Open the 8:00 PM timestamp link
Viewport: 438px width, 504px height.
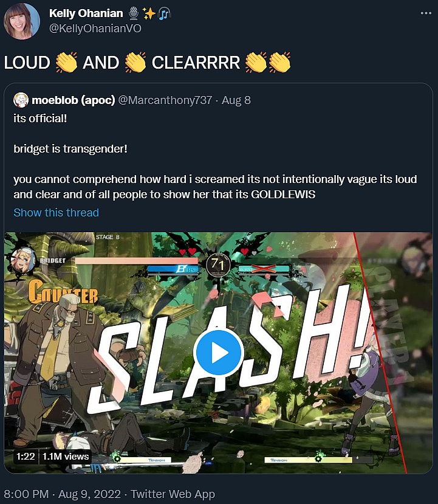(x=26, y=494)
